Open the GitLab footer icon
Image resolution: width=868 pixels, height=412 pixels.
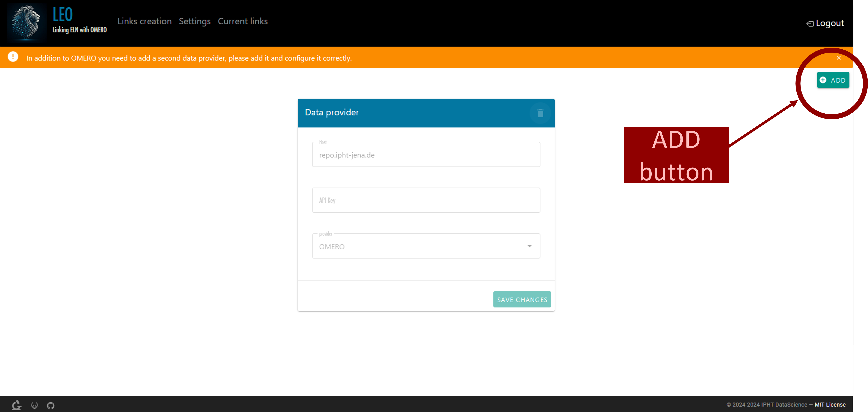coord(34,406)
